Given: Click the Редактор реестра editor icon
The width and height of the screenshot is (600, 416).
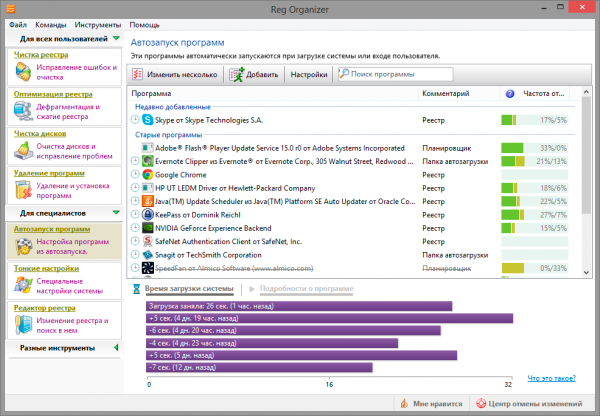Looking at the screenshot, I should point(23,325).
